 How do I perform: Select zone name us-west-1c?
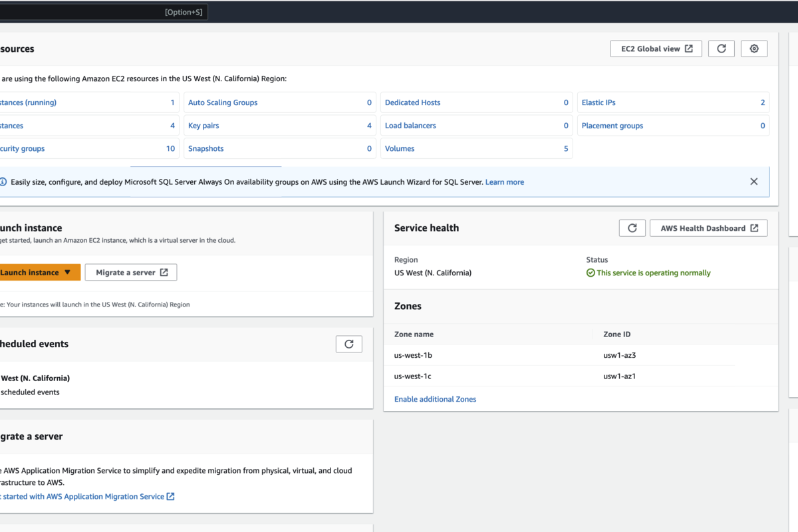point(413,376)
